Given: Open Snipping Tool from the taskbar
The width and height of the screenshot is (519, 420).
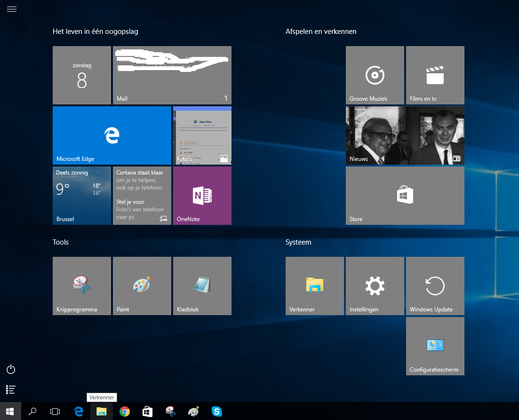Looking at the screenshot, I should pyautogui.click(x=170, y=412).
